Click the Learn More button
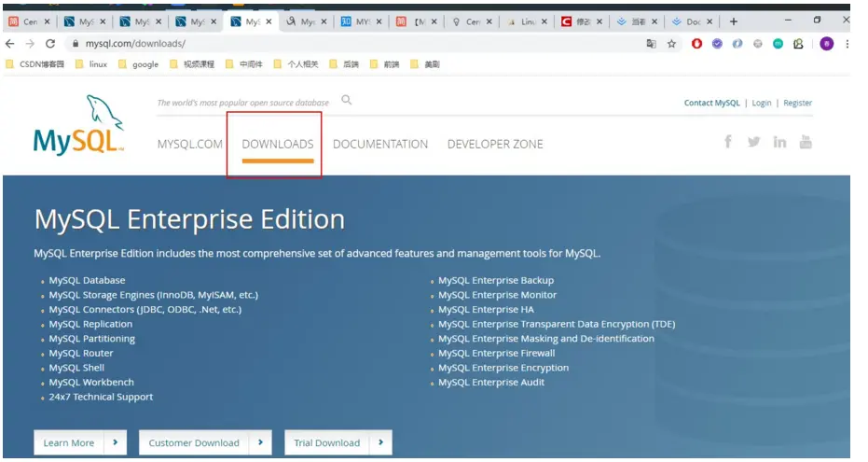Image resolution: width=868 pixels, height=462 pixels. click(80, 442)
